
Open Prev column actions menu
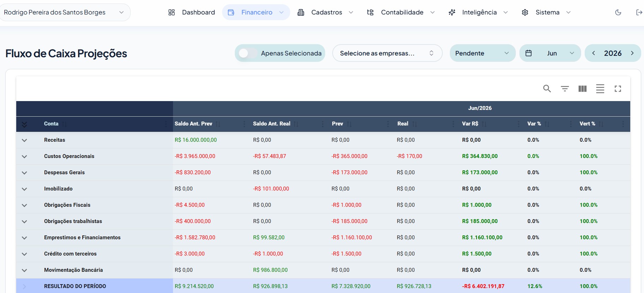[388, 124]
